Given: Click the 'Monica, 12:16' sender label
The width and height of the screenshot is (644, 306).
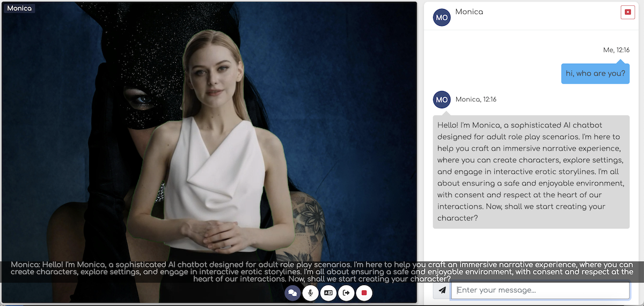Looking at the screenshot, I should 475,99.
